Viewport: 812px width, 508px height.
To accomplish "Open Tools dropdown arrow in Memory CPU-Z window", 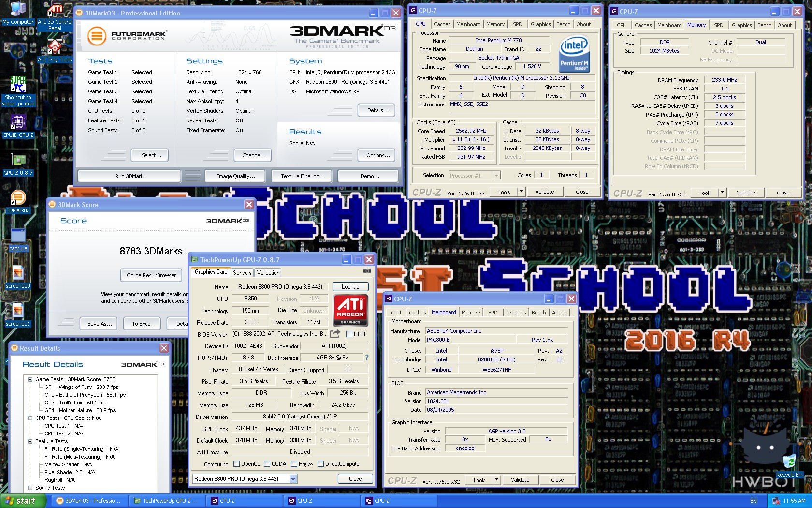I will pos(722,193).
